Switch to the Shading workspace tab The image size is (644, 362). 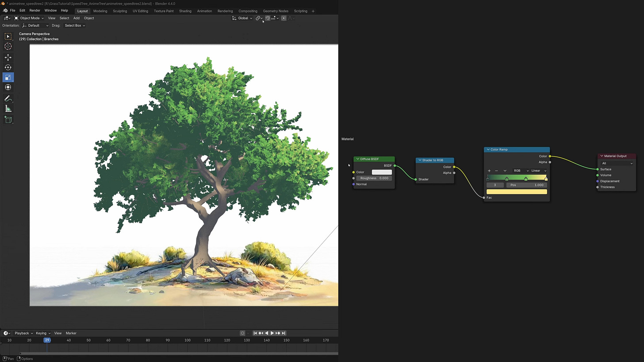(185, 11)
